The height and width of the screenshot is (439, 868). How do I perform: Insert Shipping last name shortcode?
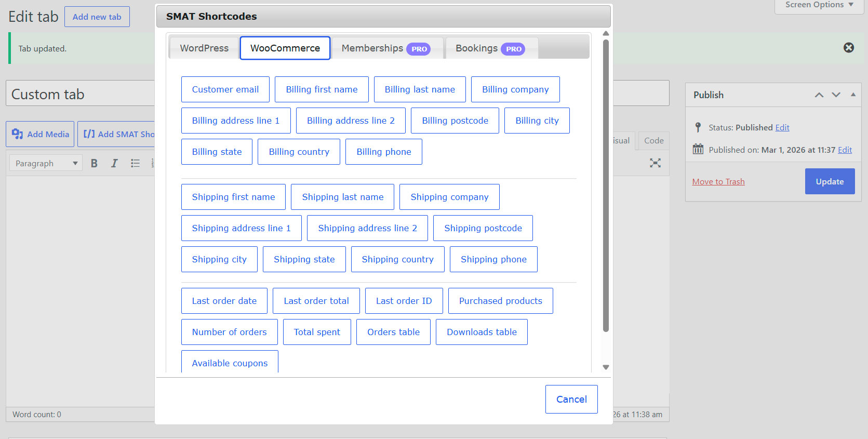point(342,197)
